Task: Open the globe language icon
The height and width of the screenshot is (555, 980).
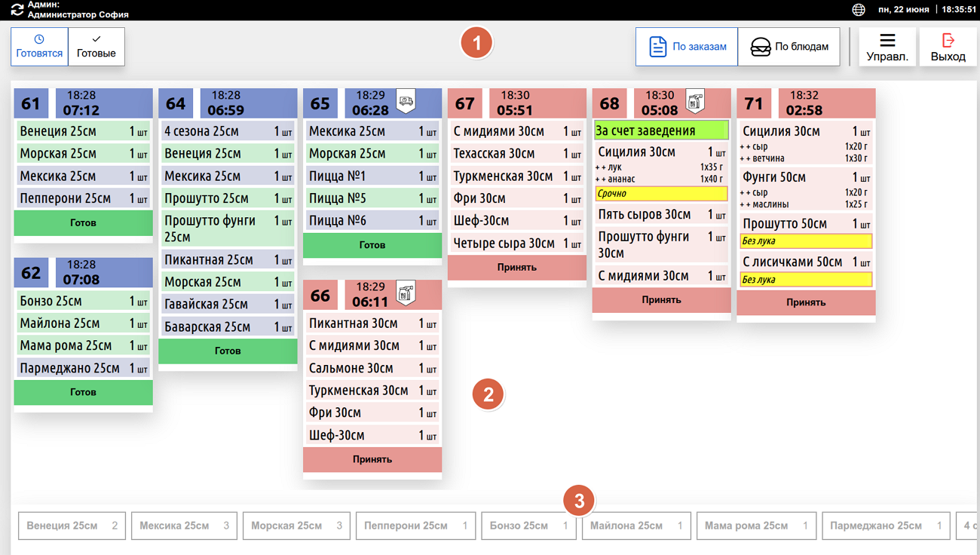Action: (859, 10)
